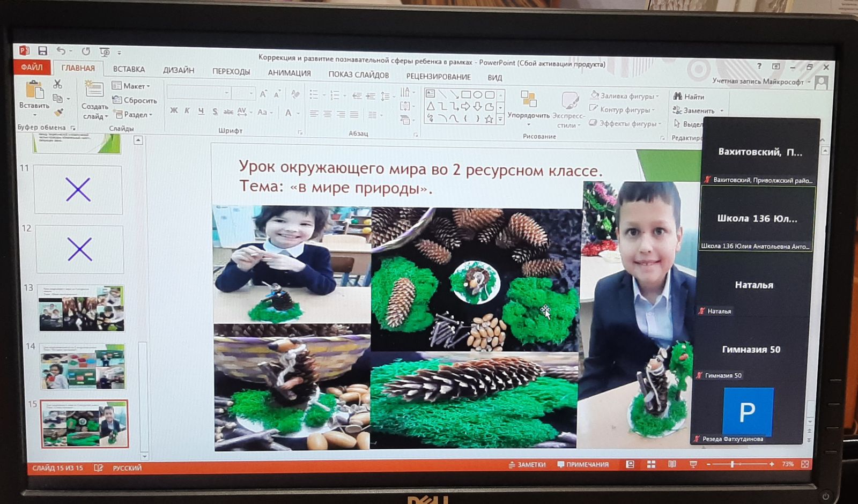Viewport: 858px width, 504px height.
Task: Open the ВСТАВКА ribbon tab
Action: click(x=129, y=69)
